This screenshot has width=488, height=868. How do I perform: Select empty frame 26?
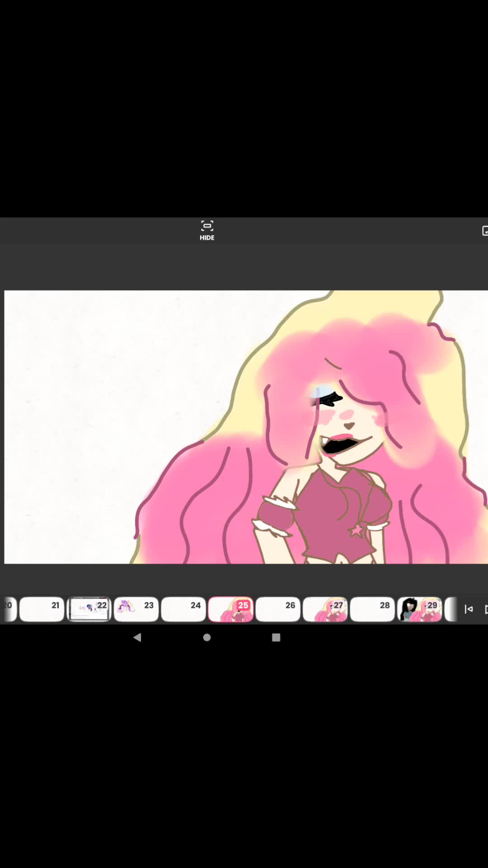(278, 609)
